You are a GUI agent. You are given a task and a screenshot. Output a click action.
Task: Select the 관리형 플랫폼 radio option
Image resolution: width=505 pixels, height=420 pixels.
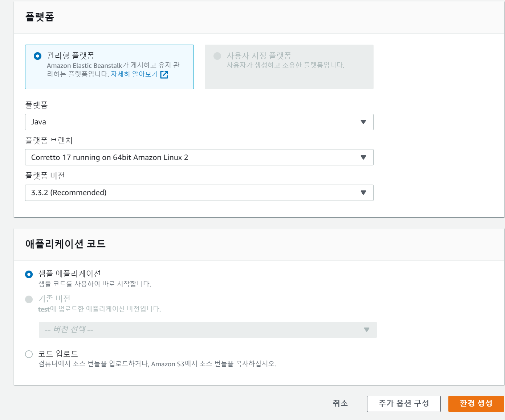coord(37,56)
